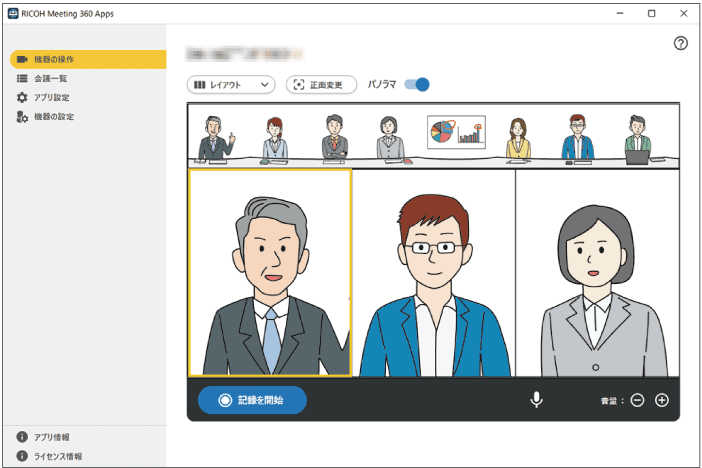
Task: Click the chart presentation in panorama strip
Action: [x=456, y=132]
